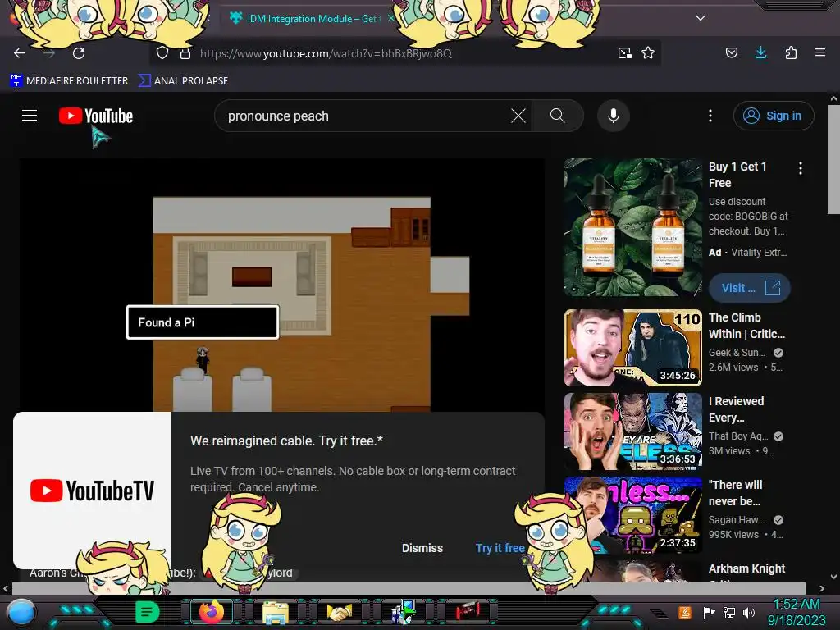
Task: Sign in to YouTube
Action: 773,116
